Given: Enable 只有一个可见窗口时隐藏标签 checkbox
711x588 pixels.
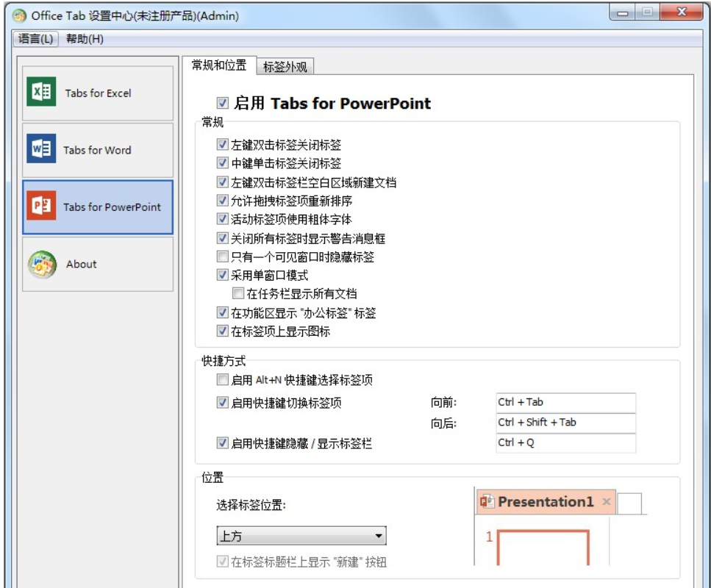Looking at the screenshot, I should pos(222,257).
